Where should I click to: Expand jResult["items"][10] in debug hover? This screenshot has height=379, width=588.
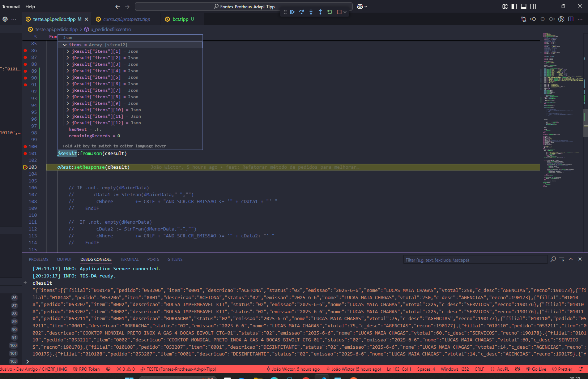68,110
